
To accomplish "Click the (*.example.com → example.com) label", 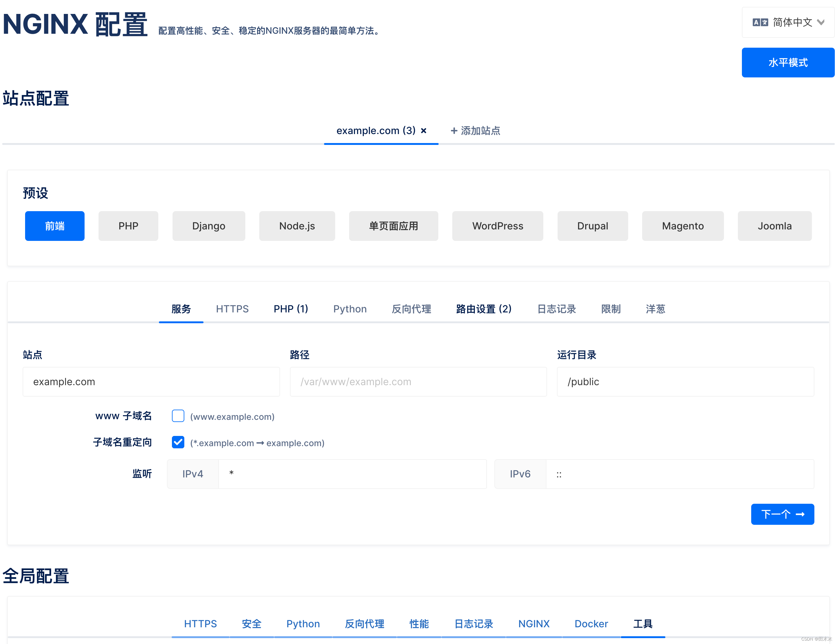I will click(257, 443).
